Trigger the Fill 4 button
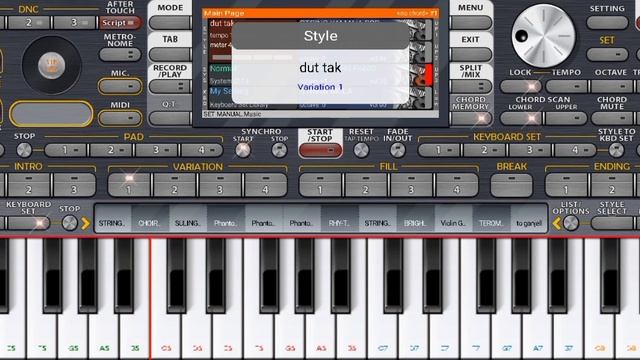Viewport: 640px width, 360px height. point(456,185)
